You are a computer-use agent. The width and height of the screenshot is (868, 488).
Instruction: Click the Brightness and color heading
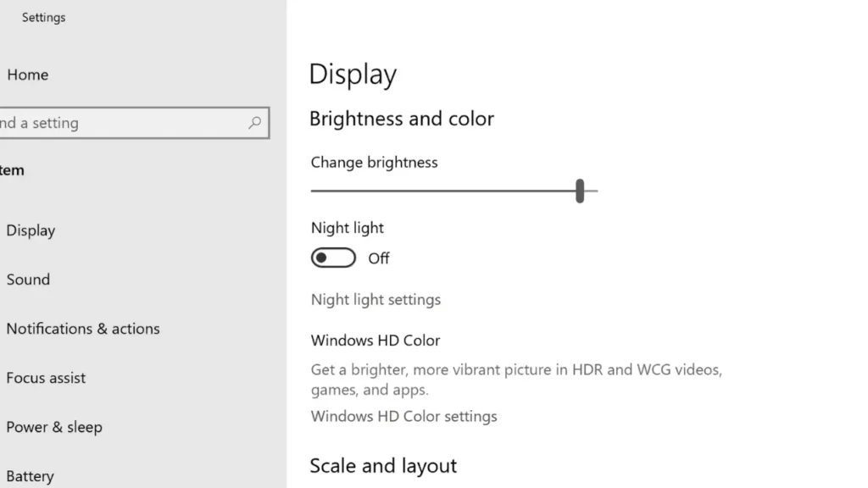pos(401,119)
